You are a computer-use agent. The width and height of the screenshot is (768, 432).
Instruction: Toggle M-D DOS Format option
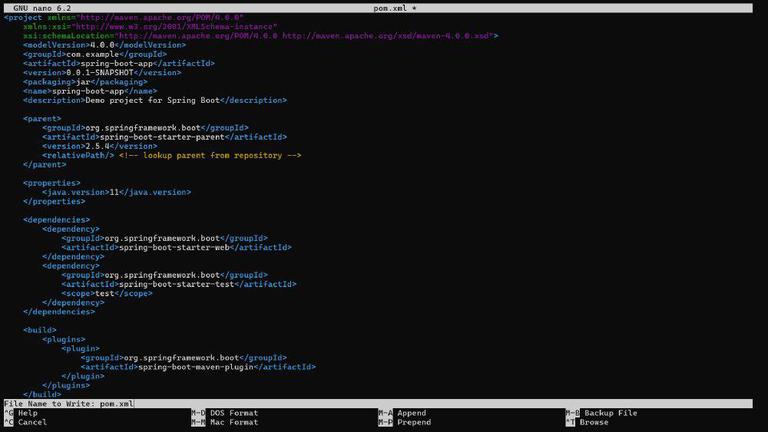click(224, 413)
